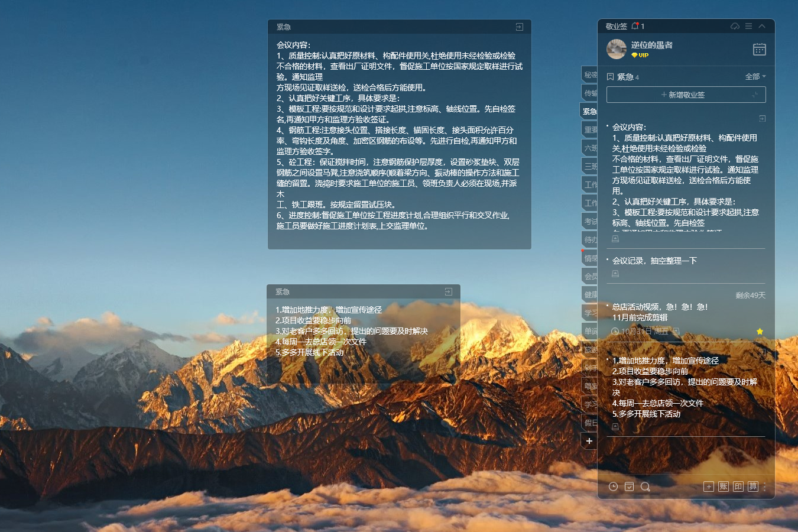798x532 pixels.
Task: Open the notification bell in the title bar
Action: [635, 26]
